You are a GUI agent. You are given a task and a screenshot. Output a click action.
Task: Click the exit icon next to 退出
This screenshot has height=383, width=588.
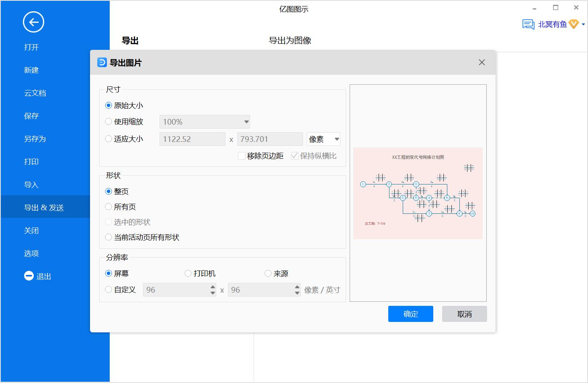[29, 276]
